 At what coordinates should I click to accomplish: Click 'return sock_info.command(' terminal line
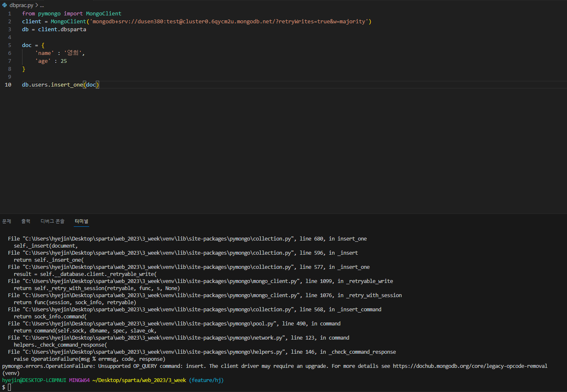(x=50, y=317)
